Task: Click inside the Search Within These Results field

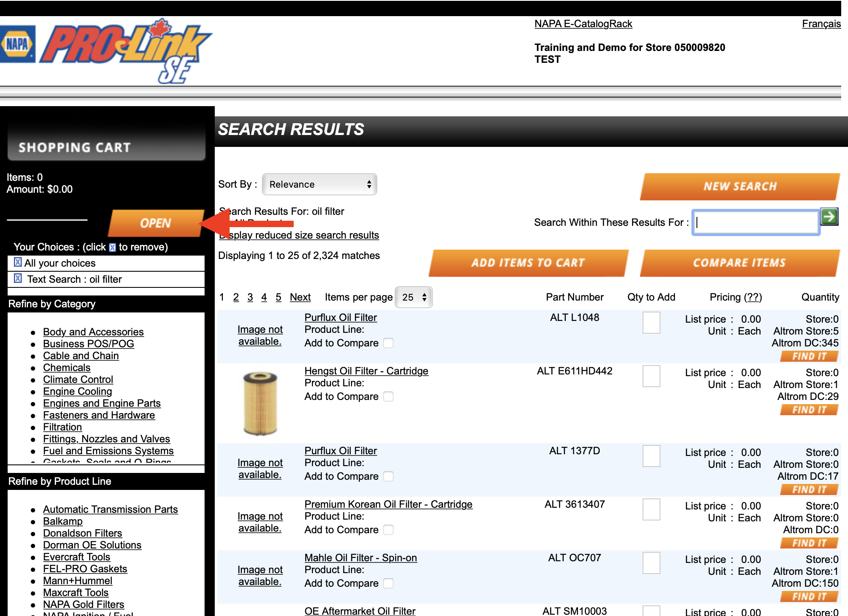Action: (x=755, y=222)
